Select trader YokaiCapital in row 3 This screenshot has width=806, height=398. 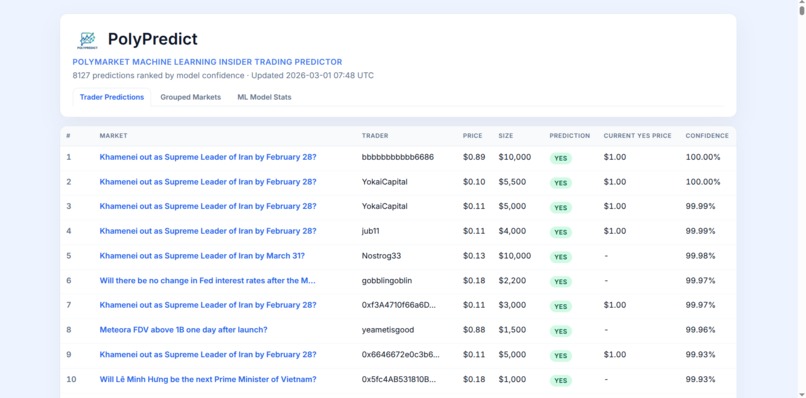pos(384,206)
